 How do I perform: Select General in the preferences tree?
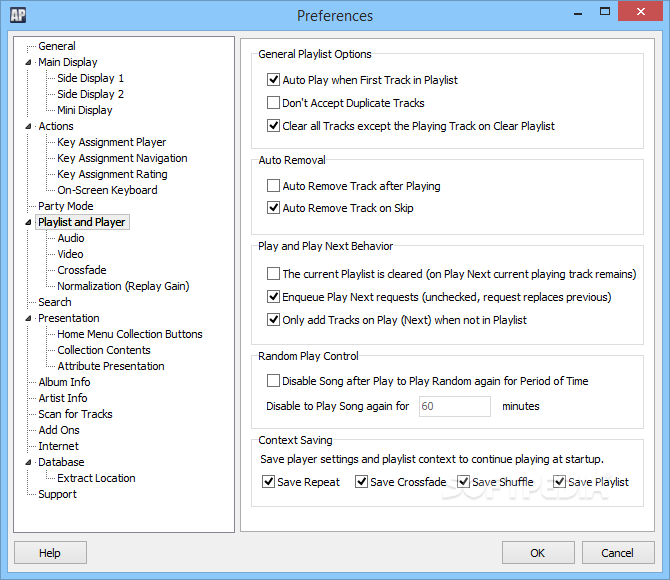(57, 46)
